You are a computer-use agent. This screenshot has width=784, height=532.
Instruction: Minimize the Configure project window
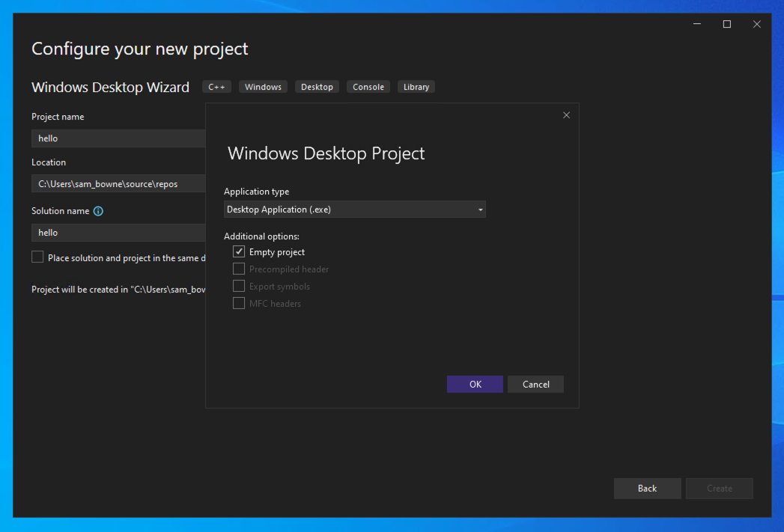point(697,24)
